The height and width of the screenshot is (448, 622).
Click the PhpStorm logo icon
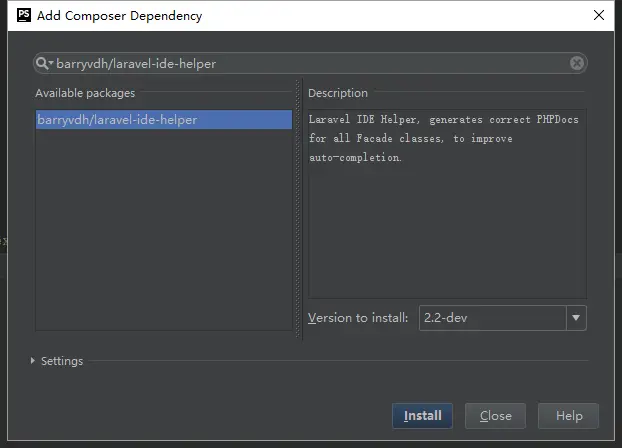coord(23,15)
